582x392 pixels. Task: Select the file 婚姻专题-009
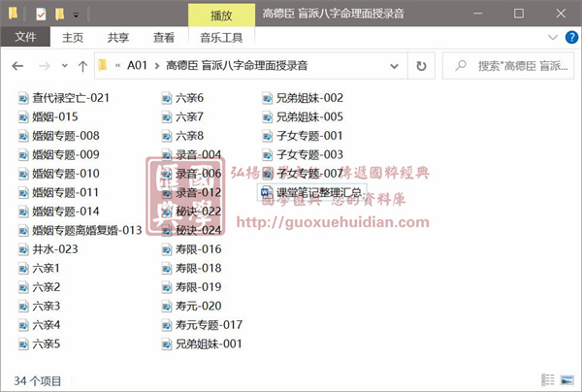[59, 155]
